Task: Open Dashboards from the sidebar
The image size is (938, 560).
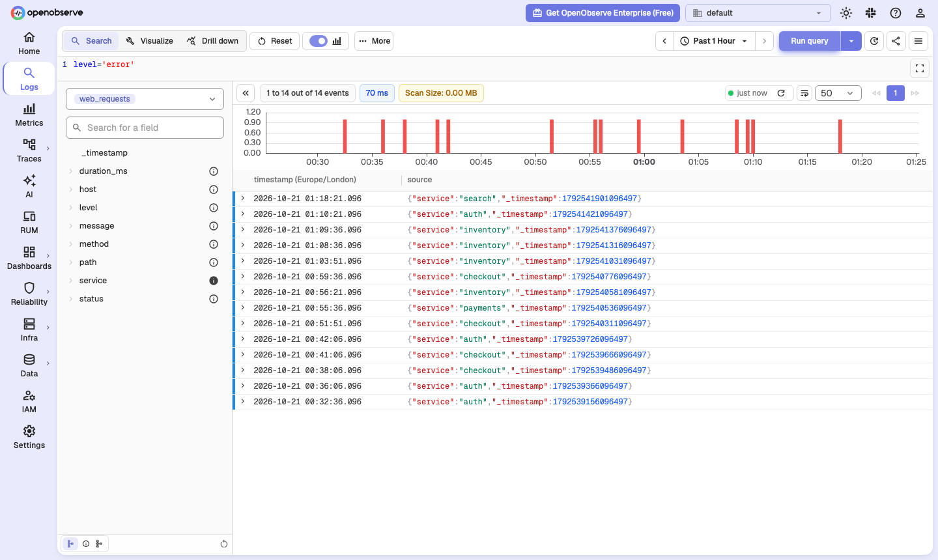Action: pyautogui.click(x=29, y=258)
